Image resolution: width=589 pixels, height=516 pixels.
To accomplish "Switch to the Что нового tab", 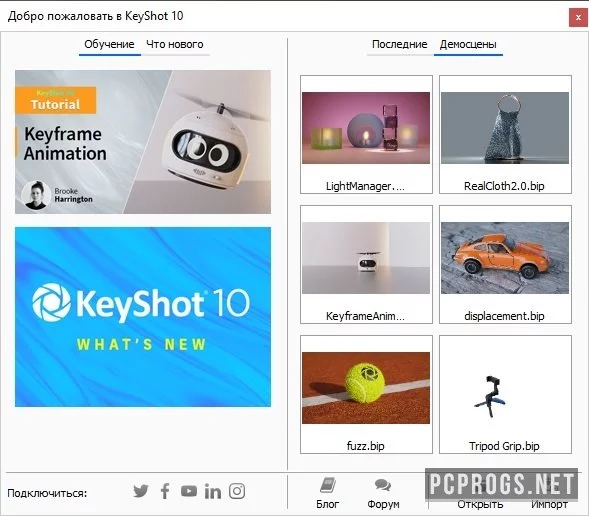I will tap(175, 44).
